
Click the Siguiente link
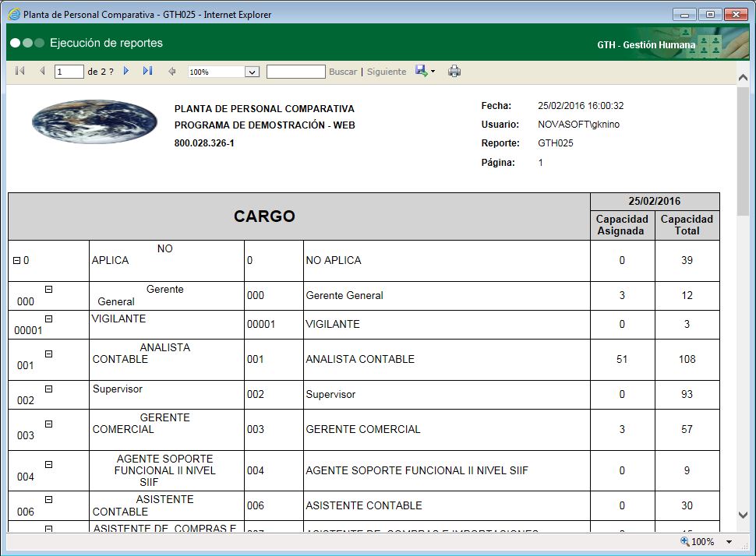(x=386, y=71)
